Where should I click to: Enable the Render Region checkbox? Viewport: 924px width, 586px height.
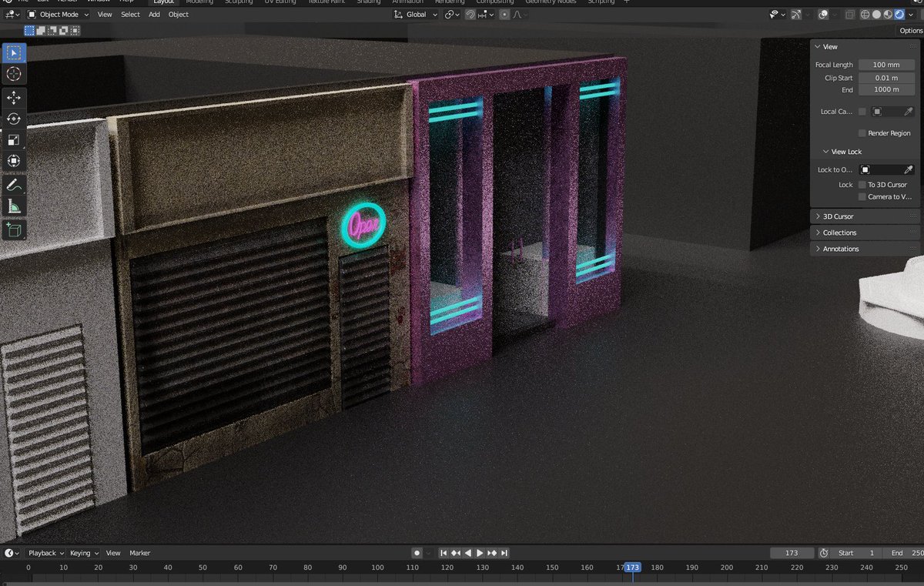coord(862,133)
